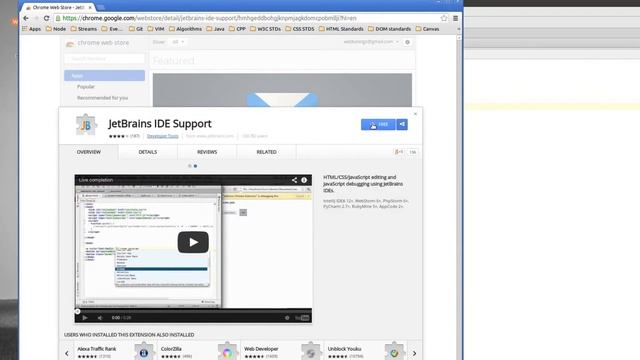The width and height of the screenshot is (640, 360).
Task: Open the CPP bookmarks folder
Action: [237, 29]
